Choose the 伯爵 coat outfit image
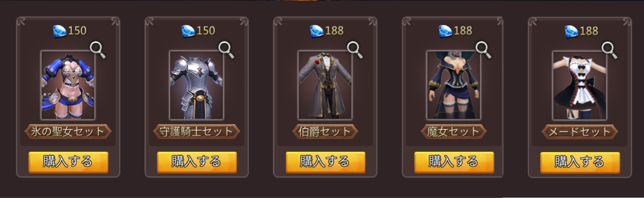The width and height of the screenshot is (644, 198). [325, 85]
